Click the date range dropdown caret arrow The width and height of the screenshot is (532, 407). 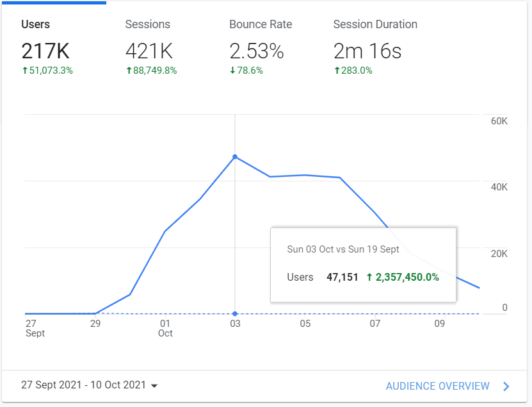click(154, 386)
